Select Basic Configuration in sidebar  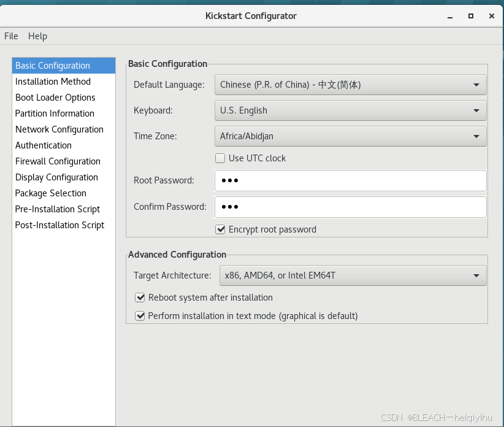tap(64, 66)
